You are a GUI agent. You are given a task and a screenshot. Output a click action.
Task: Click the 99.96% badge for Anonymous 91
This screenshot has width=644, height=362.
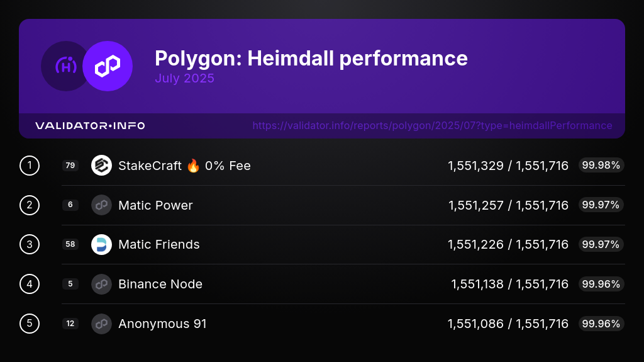(601, 324)
